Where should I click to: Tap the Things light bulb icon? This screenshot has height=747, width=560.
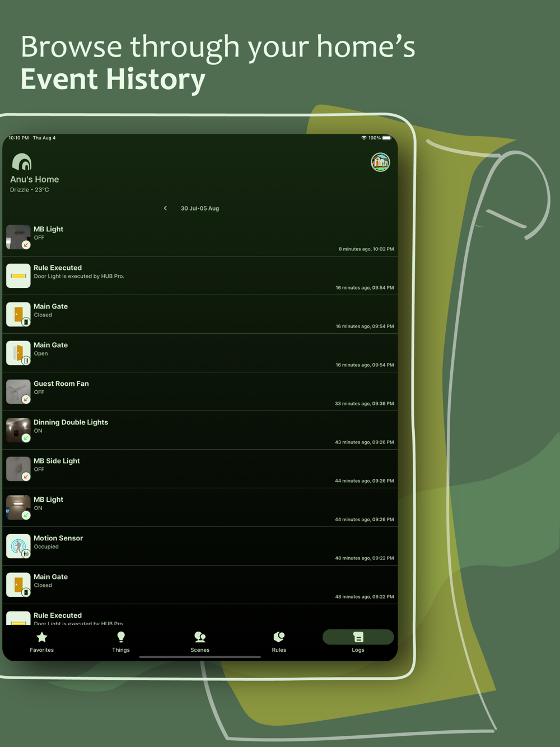[x=121, y=637]
